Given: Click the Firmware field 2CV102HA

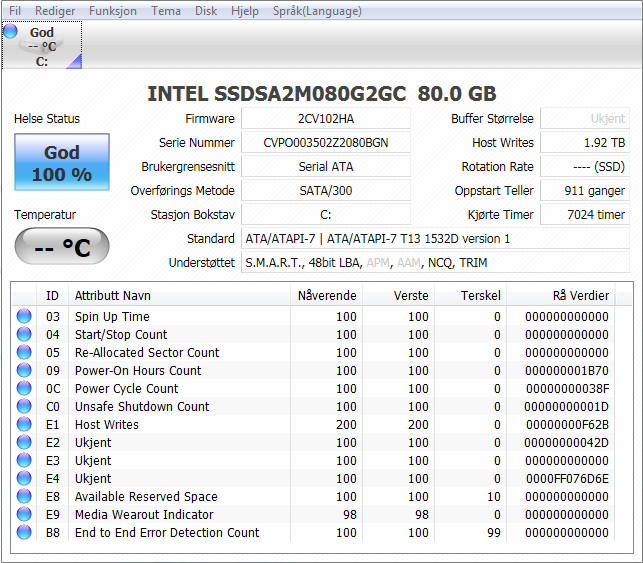Looking at the screenshot, I should tap(326, 119).
